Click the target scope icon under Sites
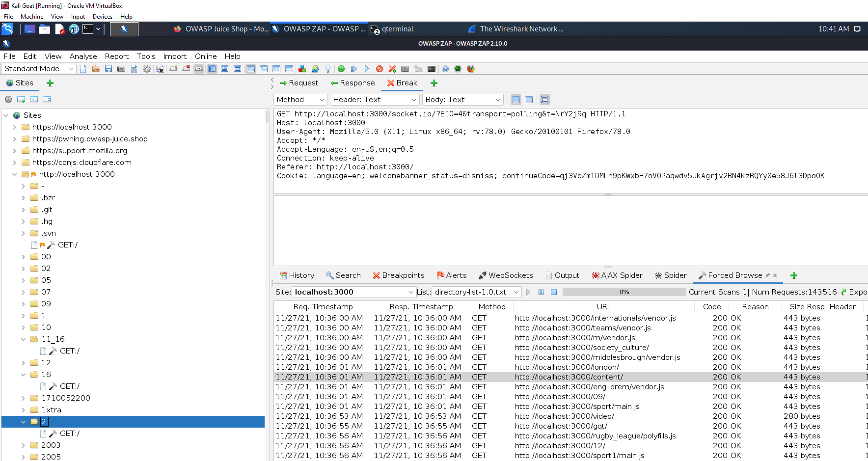Screen dimensions: 868x461 point(8,99)
